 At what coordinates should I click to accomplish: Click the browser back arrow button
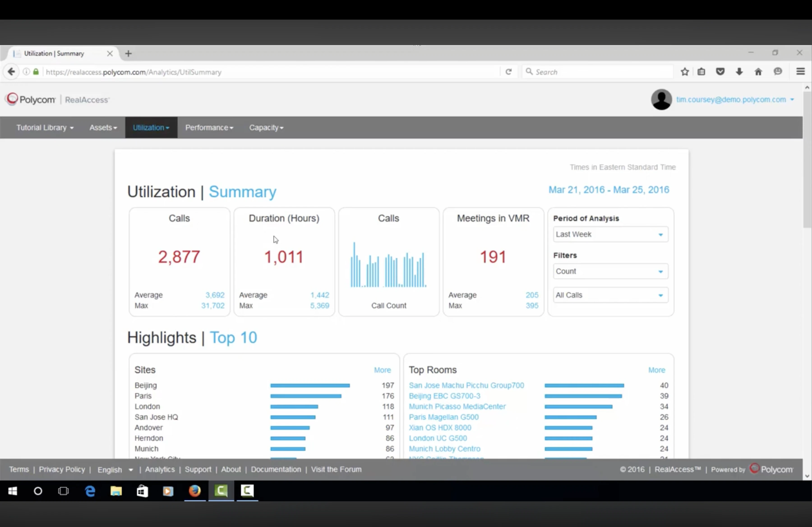pyautogui.click(x=11, y=72)
